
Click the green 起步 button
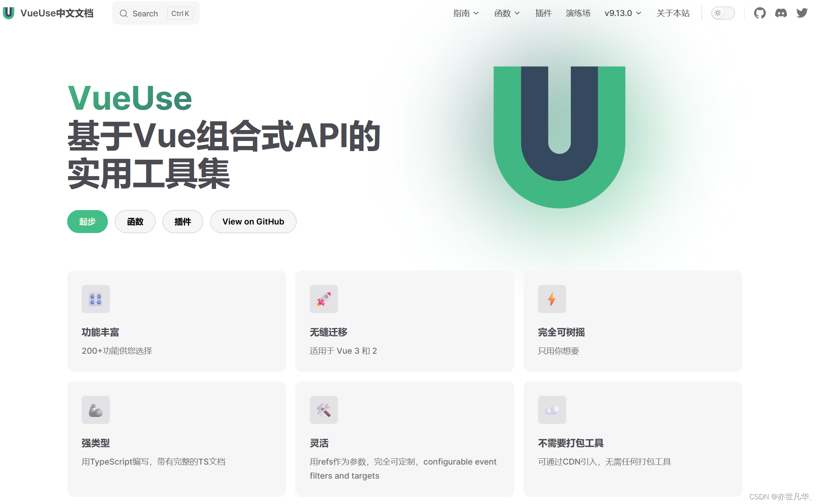[87, 222]
